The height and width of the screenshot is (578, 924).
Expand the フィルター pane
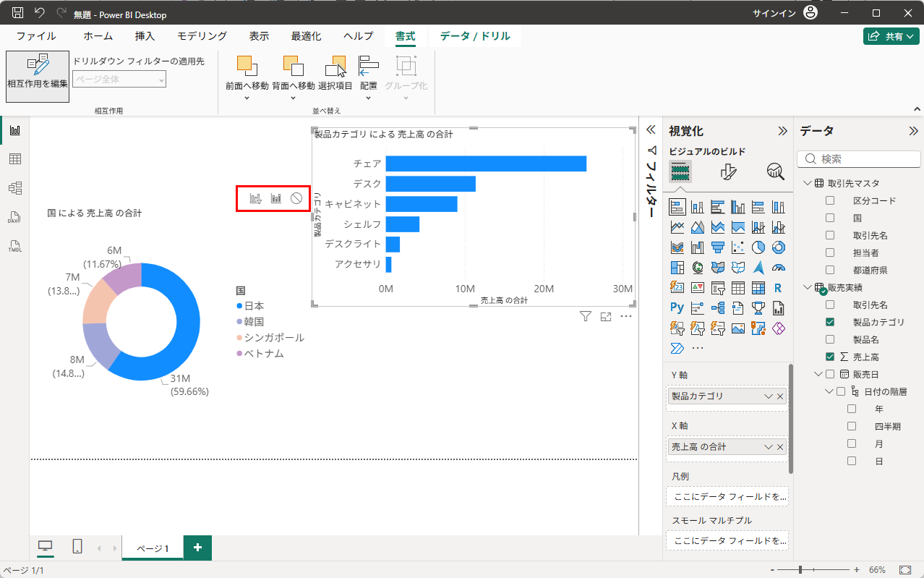[x=650, y=130]
